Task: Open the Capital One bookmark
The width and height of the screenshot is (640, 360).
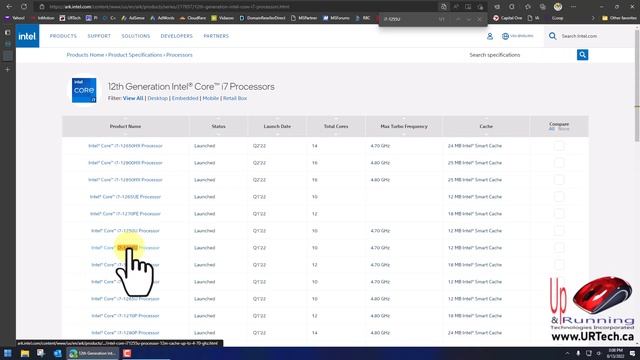Action: pos(508,18)
